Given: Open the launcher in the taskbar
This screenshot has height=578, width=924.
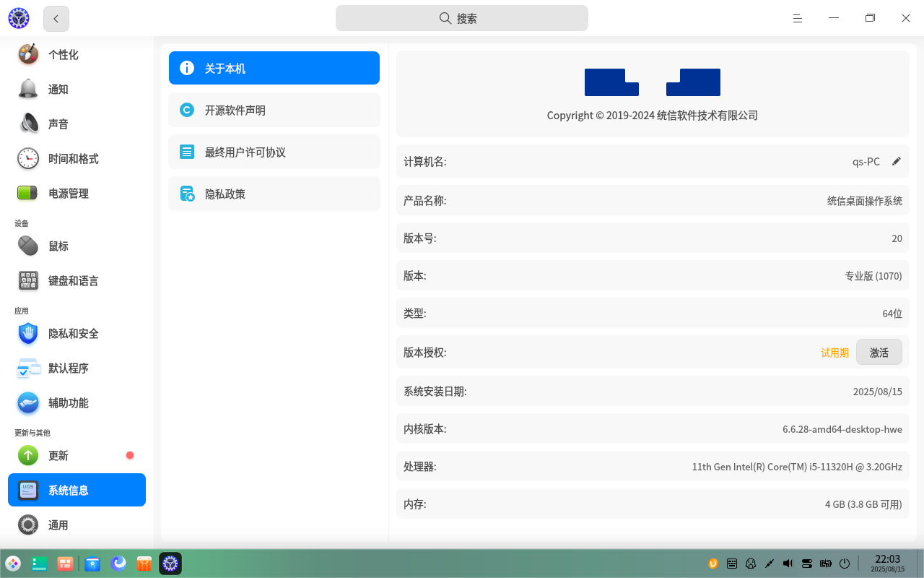Looking at the screenshot, I should click(x=13, y=564).
